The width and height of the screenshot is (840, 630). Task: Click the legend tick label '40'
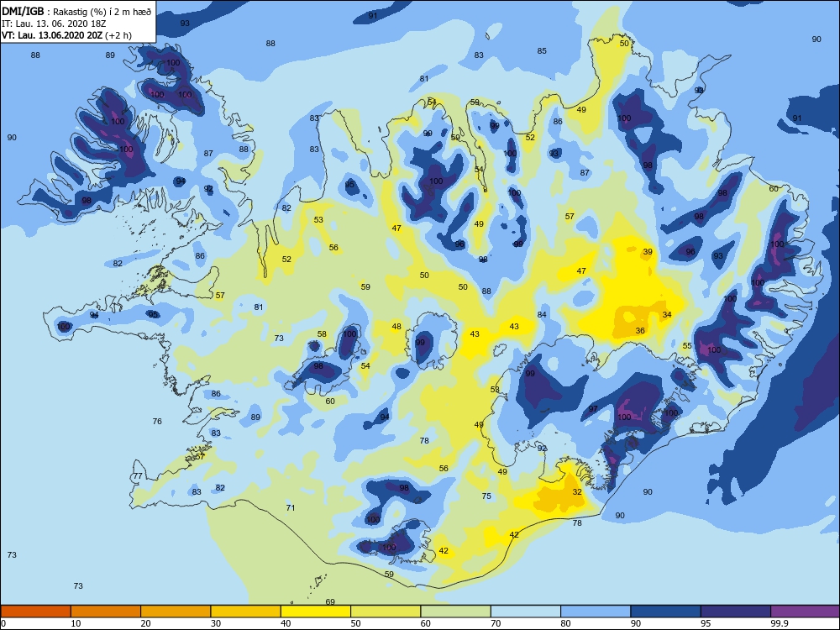(x=286, y=623)
